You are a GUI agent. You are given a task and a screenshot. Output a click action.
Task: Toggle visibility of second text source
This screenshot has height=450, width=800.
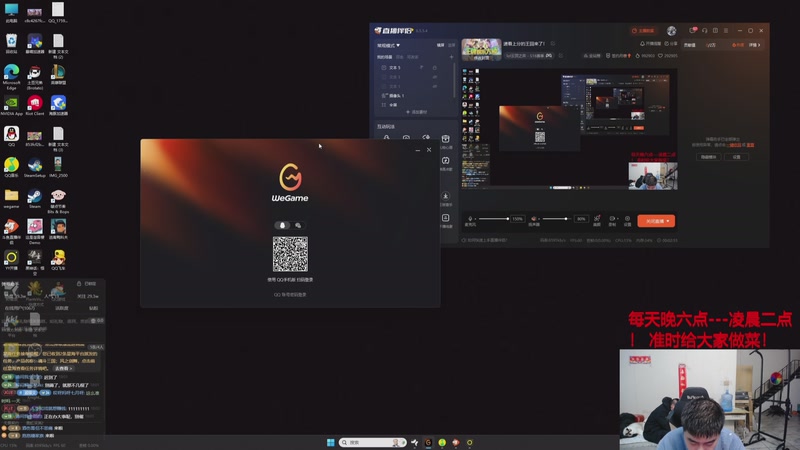(435, 77)
